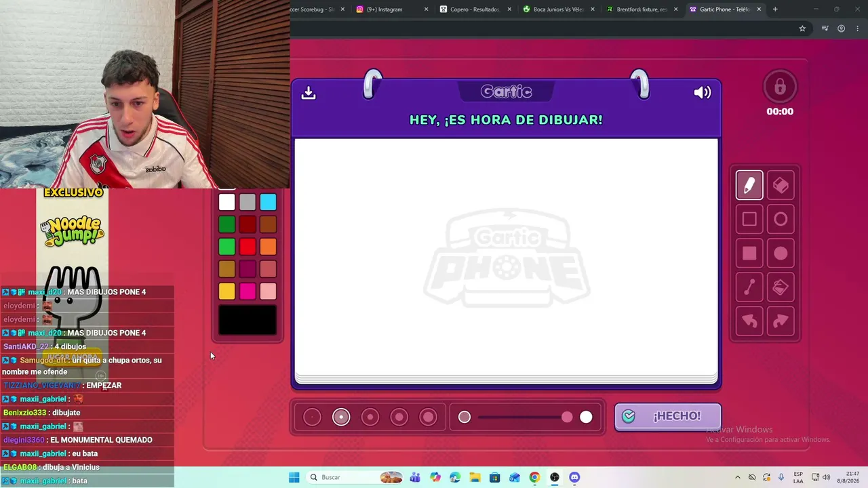The width and height of the screenshot is (868, 488).
Task: Click the opacity slider handle
Action: point(567,418)
